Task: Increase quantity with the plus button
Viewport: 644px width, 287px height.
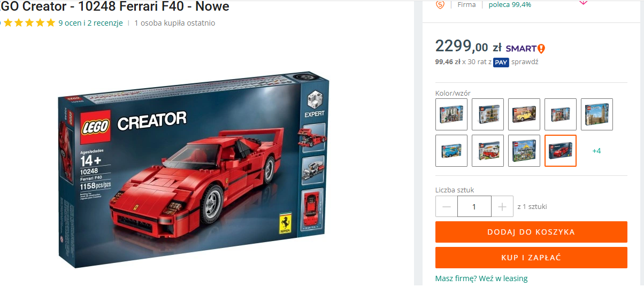Action: [502, 206]
